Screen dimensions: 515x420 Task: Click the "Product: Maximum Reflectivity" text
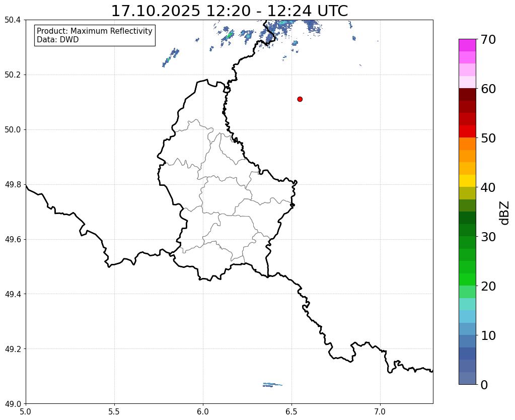coord(95,31)
